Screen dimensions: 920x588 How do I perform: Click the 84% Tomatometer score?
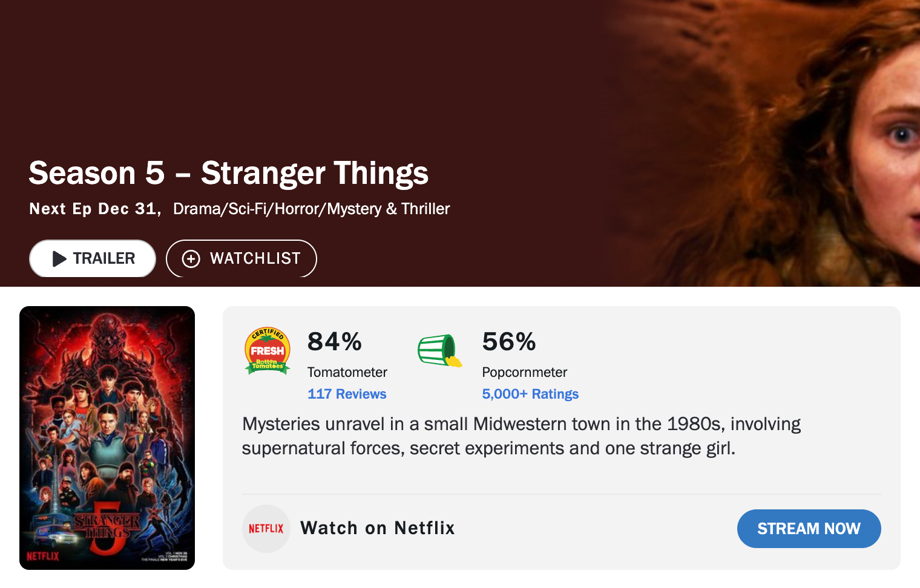click(335, 342)
